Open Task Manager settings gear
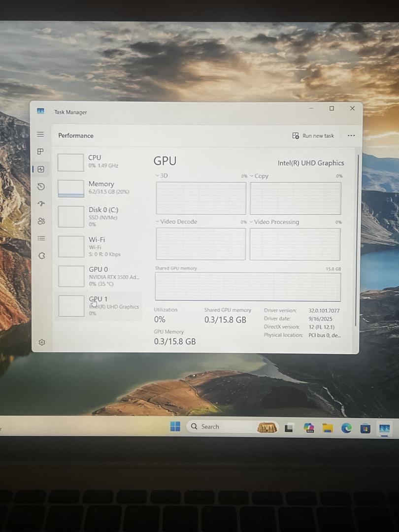The height and width of the screenshot is (532, 399). point(42,342)
